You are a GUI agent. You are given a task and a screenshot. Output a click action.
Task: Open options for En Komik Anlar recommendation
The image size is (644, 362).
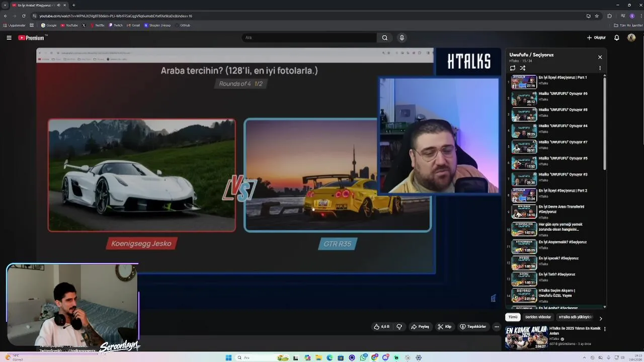click(605, 329)
